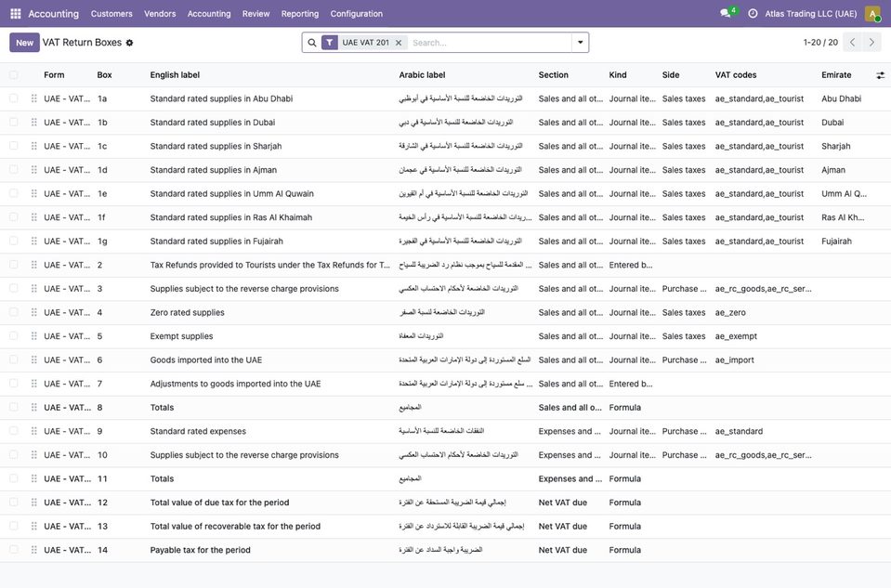Click the filter funnel icon in search
Viewport: 891px width, 588px height.
330,43
